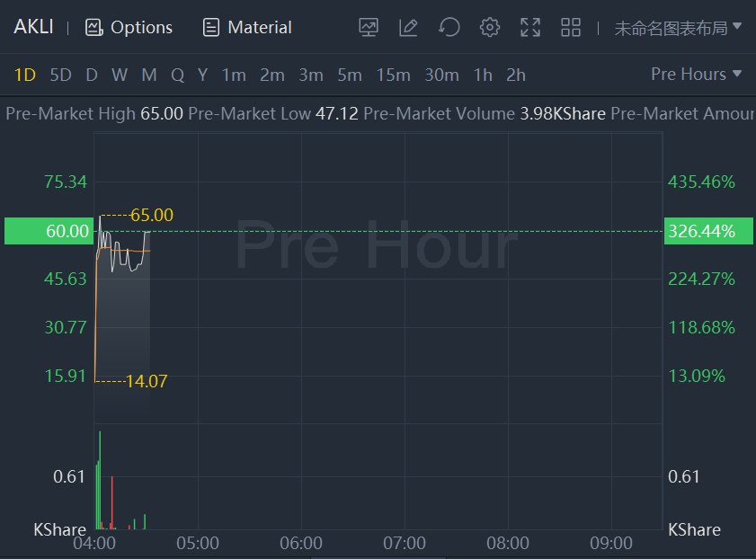
Task: Click the Material document icon
Action: [x=211, y=27]
